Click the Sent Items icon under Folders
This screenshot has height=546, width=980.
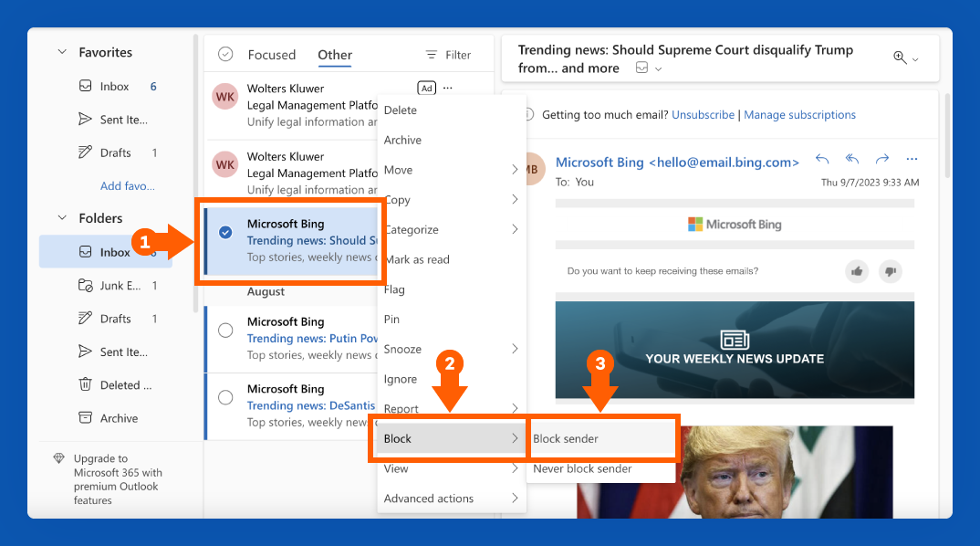coord(85,352)
